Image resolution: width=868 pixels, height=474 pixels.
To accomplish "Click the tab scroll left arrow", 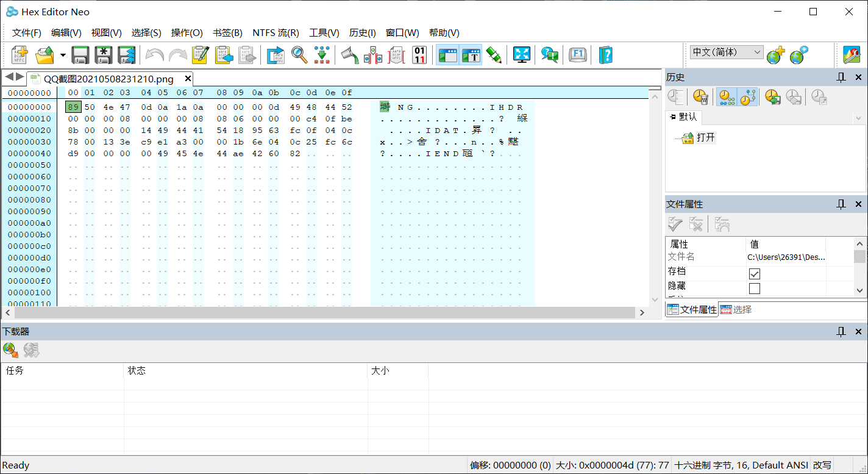I will (x=9, y=77).
